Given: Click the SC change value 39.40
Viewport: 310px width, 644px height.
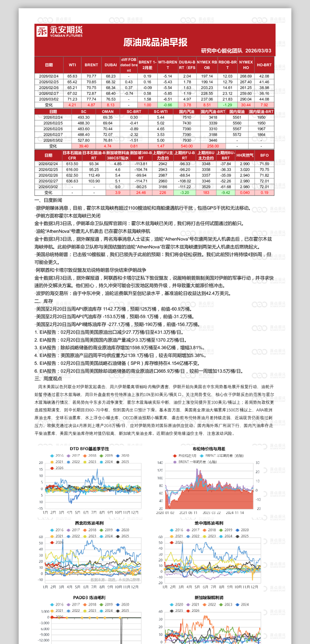Looking at the screenshot, I should point(84,146).
